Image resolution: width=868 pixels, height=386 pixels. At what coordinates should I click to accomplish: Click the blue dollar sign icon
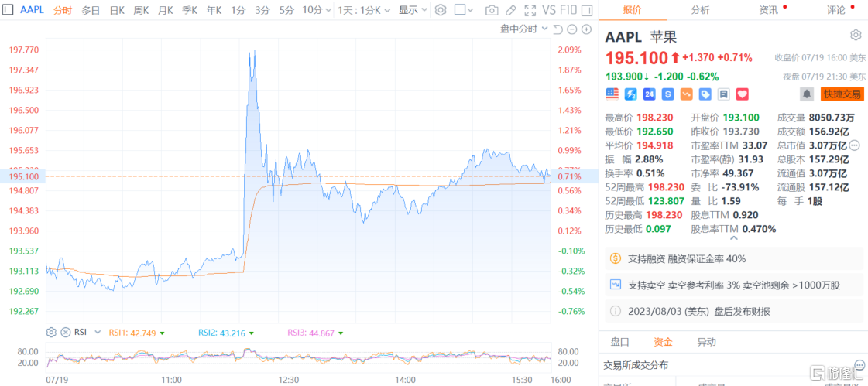pos(667,94)
